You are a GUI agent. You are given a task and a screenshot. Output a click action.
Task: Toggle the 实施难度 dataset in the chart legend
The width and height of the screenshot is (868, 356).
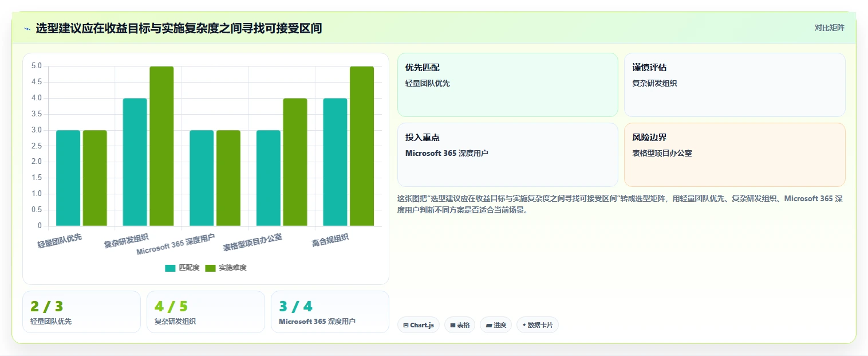[x=226, y=268]
